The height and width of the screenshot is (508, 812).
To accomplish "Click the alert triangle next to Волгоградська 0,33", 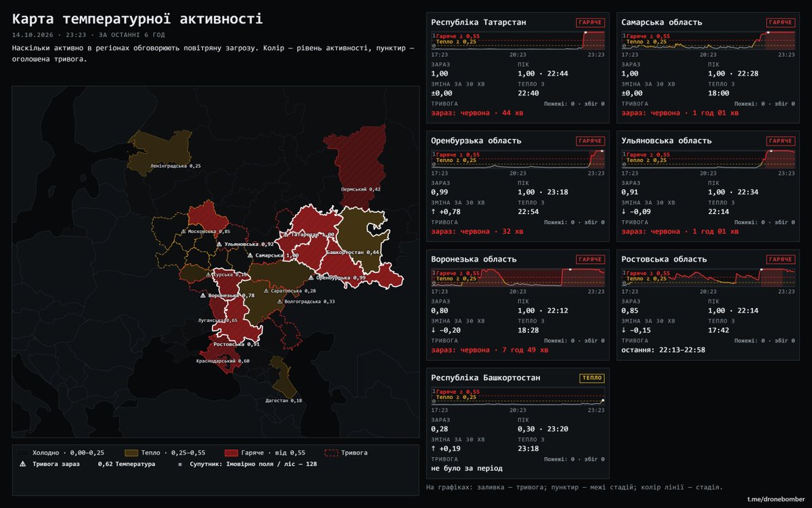I will 279,301.
